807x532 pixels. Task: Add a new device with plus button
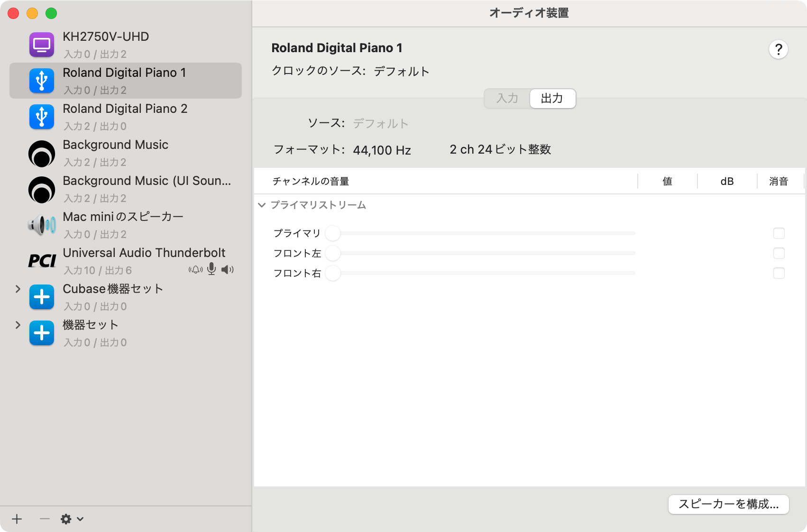click(17, 519)
